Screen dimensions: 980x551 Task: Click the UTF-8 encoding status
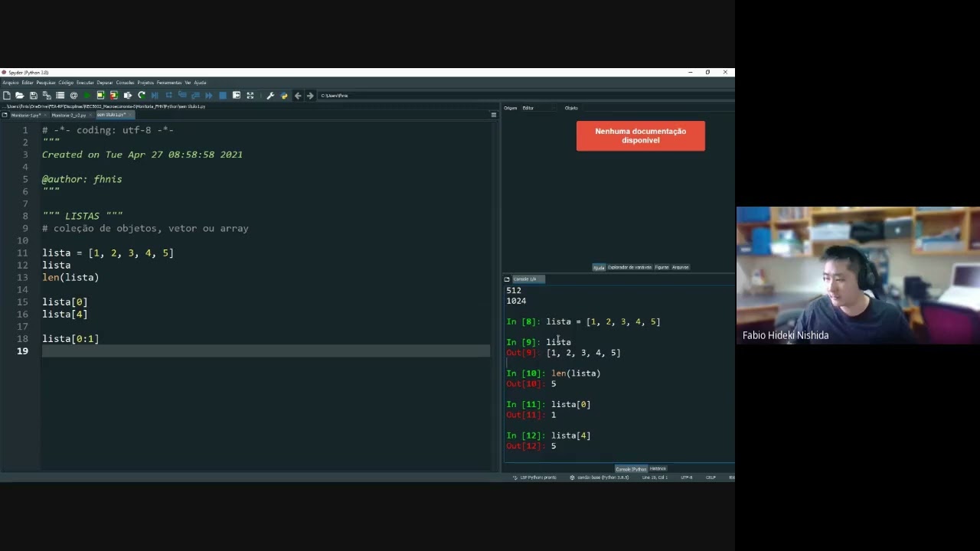pyautogui.click(x=686, y=478)
